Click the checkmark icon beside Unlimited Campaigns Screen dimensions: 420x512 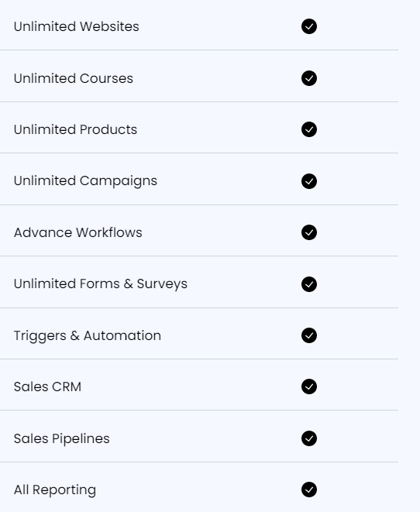(x=309, y=181)
